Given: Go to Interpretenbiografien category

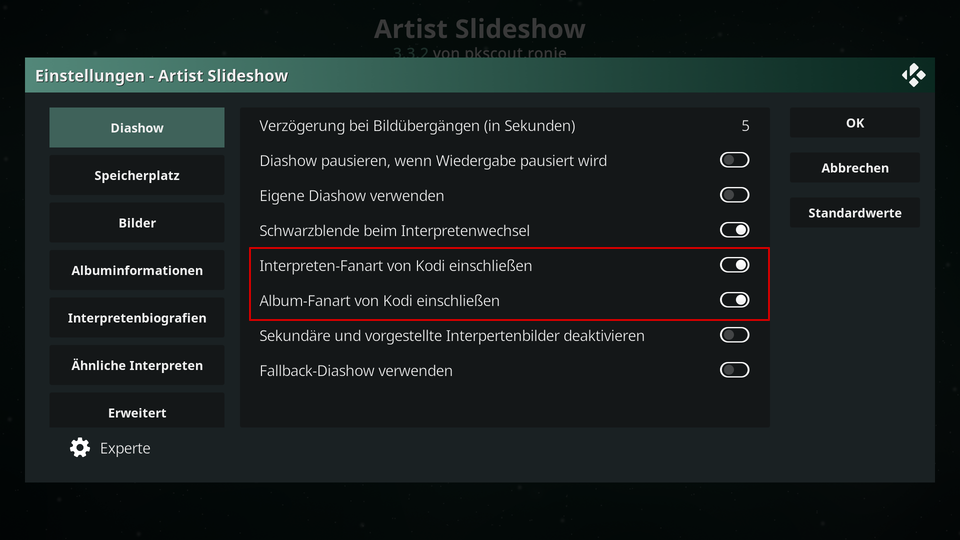Looking at the screenshot, I should coord(137,318).
